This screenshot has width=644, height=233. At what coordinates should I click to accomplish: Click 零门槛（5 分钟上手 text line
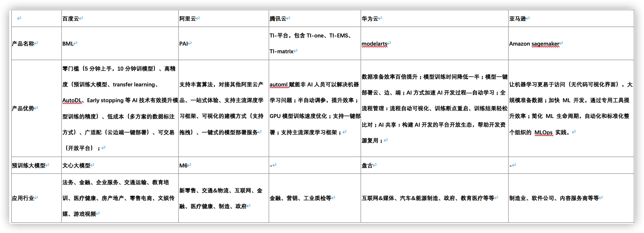click(x=119, y=69)
